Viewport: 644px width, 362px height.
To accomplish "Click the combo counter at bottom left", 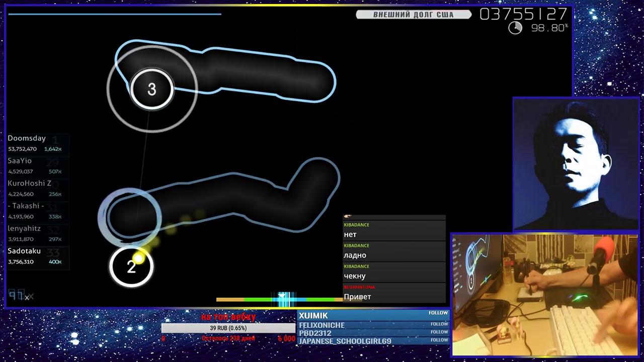I will (20, 296).
